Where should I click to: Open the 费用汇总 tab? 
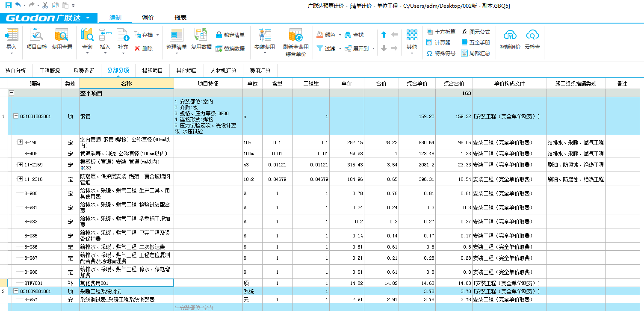coord(260,71)
